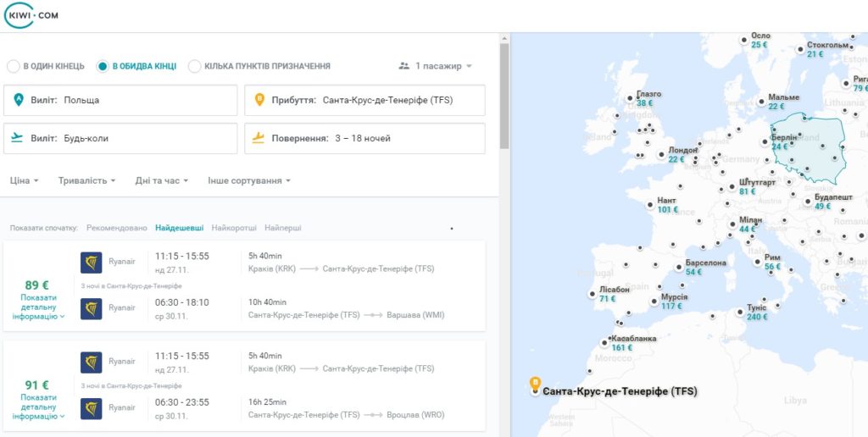This screenshot has height=437, width=868.
Task: Click the yellow arrival pin icon in the Прибуття field
Action: 259,100
